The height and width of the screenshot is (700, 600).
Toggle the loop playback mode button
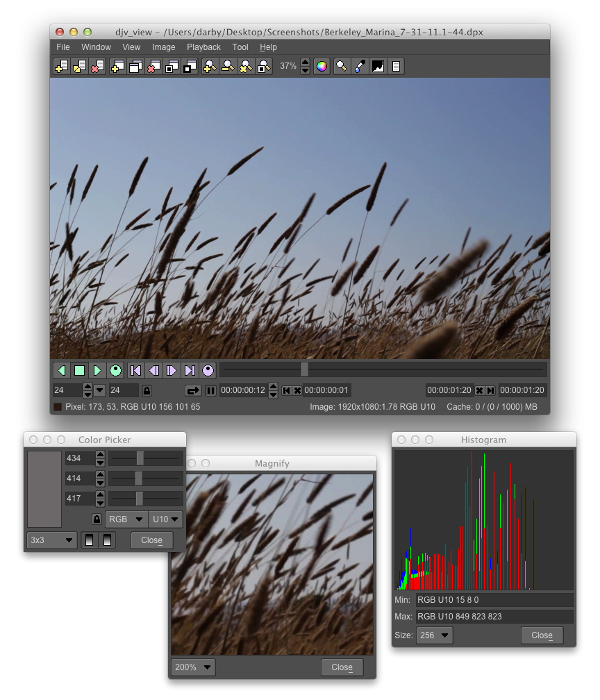coord(193,390)
